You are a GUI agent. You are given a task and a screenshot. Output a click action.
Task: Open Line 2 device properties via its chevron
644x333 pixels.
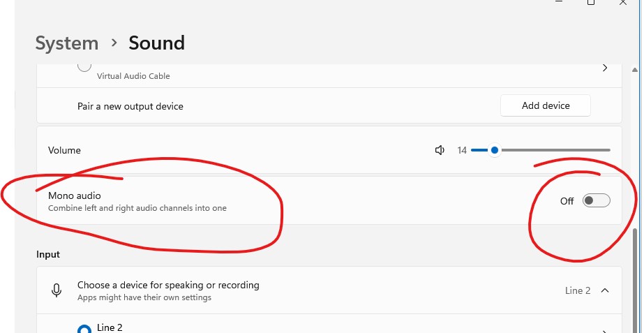tap(604, 331)
